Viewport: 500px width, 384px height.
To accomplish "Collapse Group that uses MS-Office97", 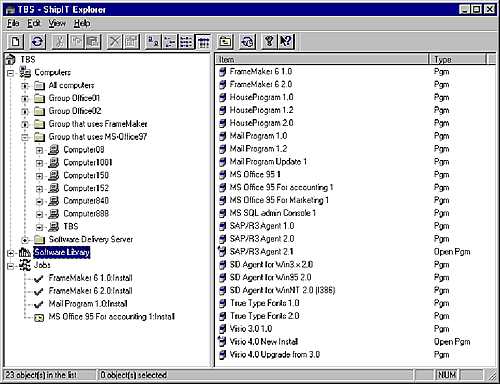I will (25, 137).
